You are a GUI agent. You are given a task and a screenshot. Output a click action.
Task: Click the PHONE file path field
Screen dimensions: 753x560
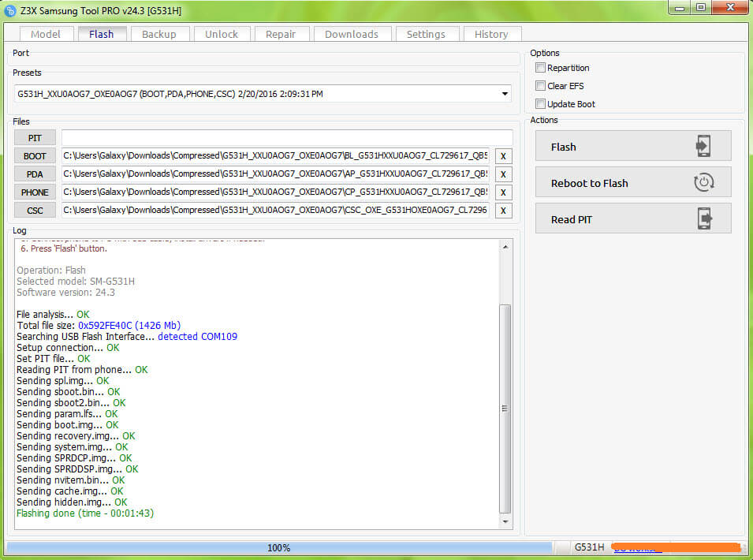pos(275,192)
